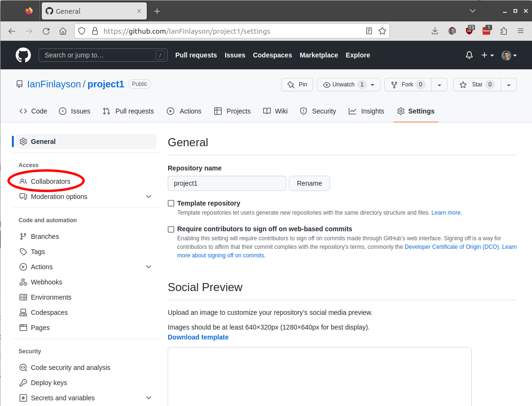Viewport: 532px width, 406px height.
Task: Expand Secrets and variables section
Action: [x=149, y=397]
